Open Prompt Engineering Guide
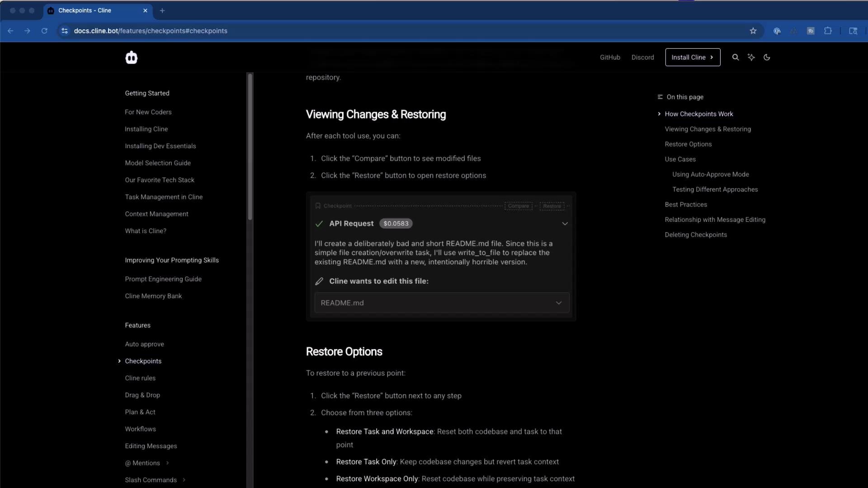 (x=163, y=279)
